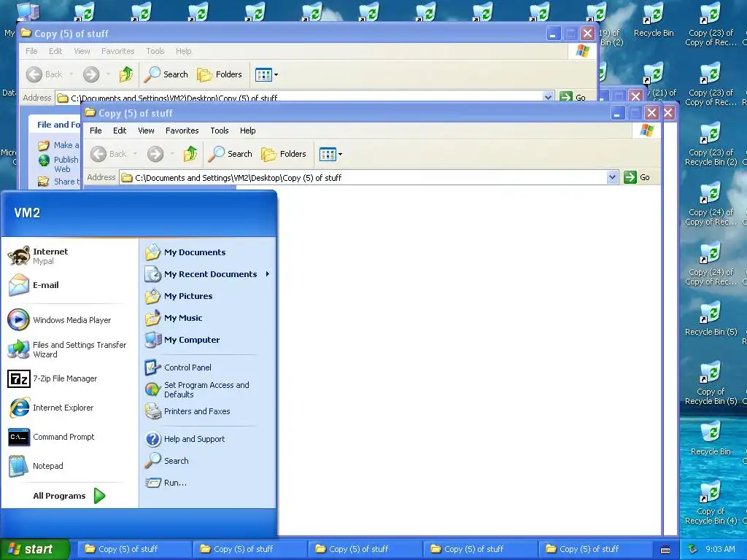Click Safely Remove Hardware tray icon
Screen dimensions: 747x560
pyautogui.click(x=693, y=549)
